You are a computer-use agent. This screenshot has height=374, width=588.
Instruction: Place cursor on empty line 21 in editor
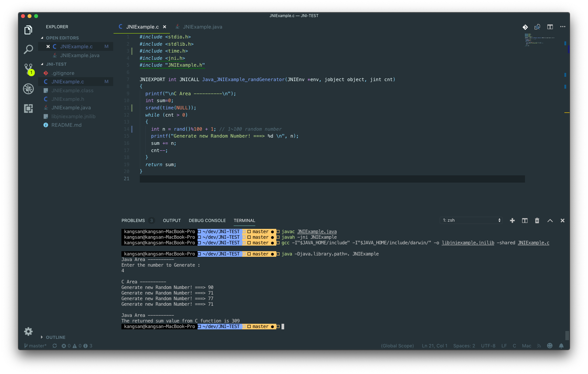(332, 179)
